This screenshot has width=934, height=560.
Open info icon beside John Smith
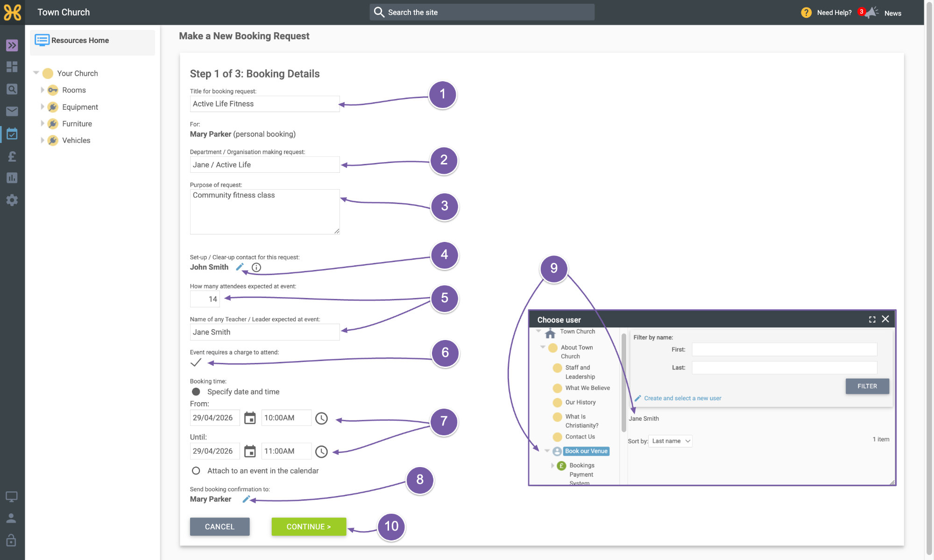point(256,268)
